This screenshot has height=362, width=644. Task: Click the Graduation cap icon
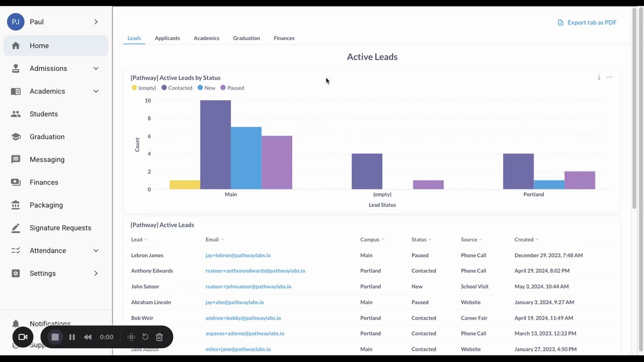point(16,137)
